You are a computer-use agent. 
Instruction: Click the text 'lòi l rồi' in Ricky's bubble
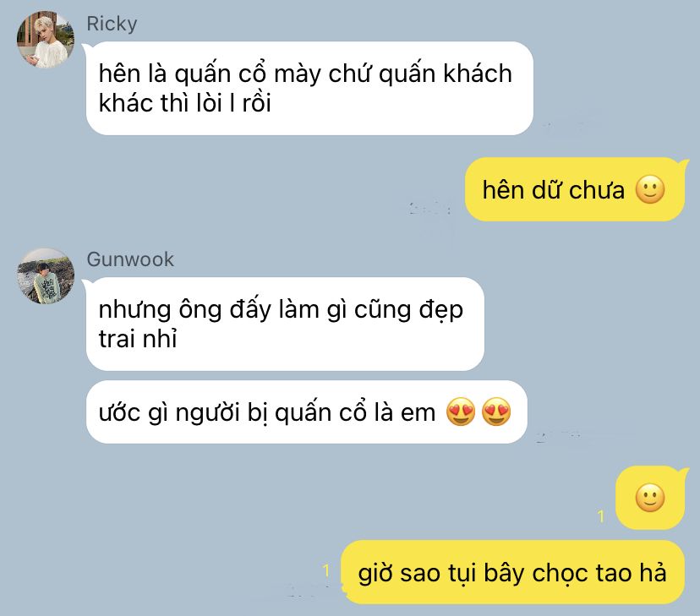tap(234, 103)
